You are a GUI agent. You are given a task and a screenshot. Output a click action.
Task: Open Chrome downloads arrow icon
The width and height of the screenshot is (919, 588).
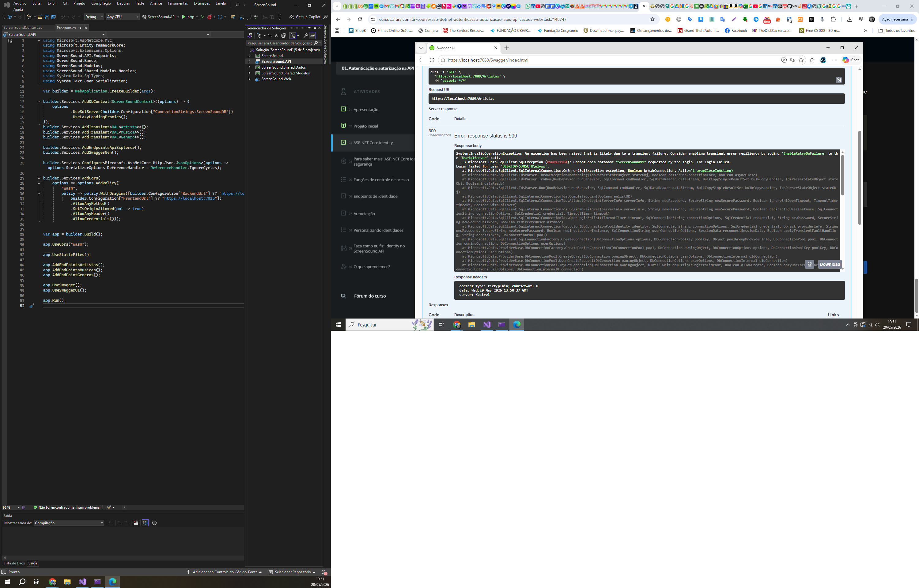point(849,19)
